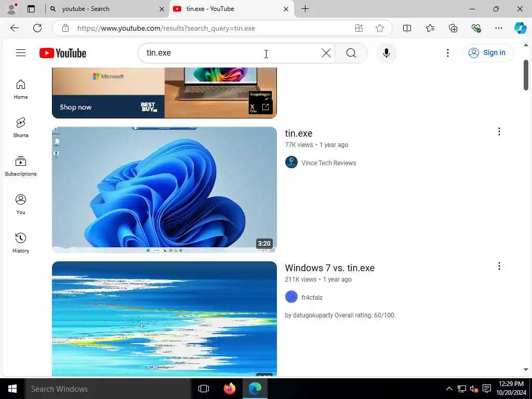The image size is (532, 399).
Task: Open the Action Center notifications icon
Action: tap(486, 389)
